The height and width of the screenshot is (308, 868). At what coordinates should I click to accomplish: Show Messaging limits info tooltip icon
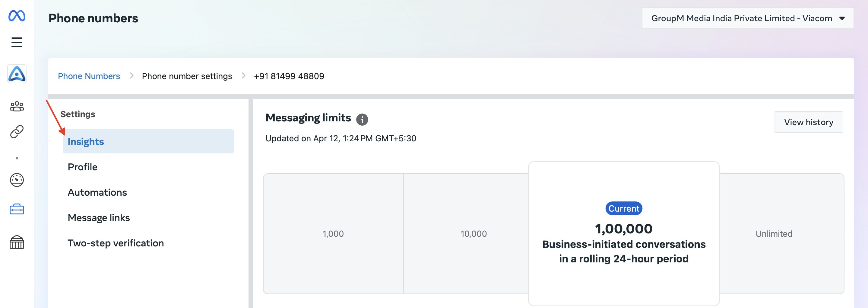(362, 119)
